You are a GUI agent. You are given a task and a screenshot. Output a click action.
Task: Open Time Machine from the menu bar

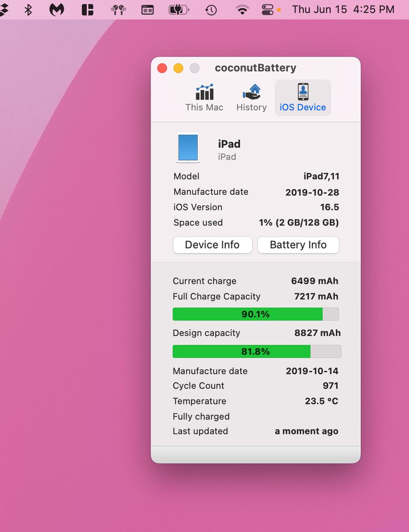pos(211,10)
